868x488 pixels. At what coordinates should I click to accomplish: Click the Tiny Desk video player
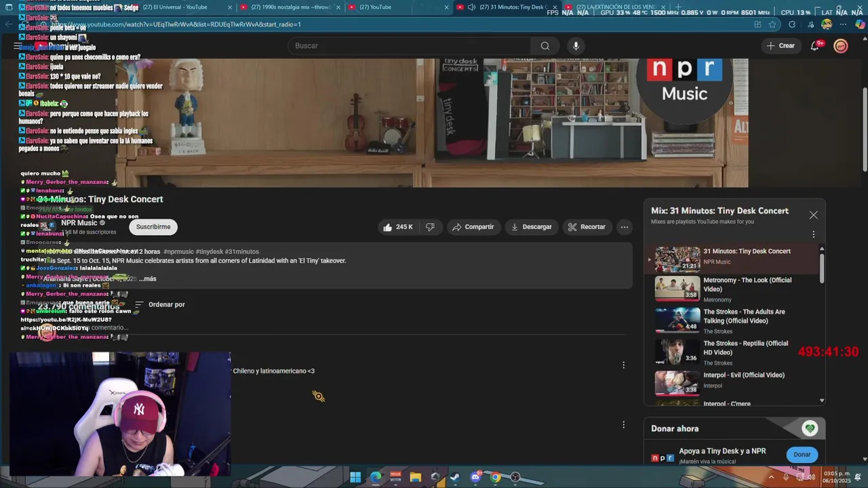point(431,123)
